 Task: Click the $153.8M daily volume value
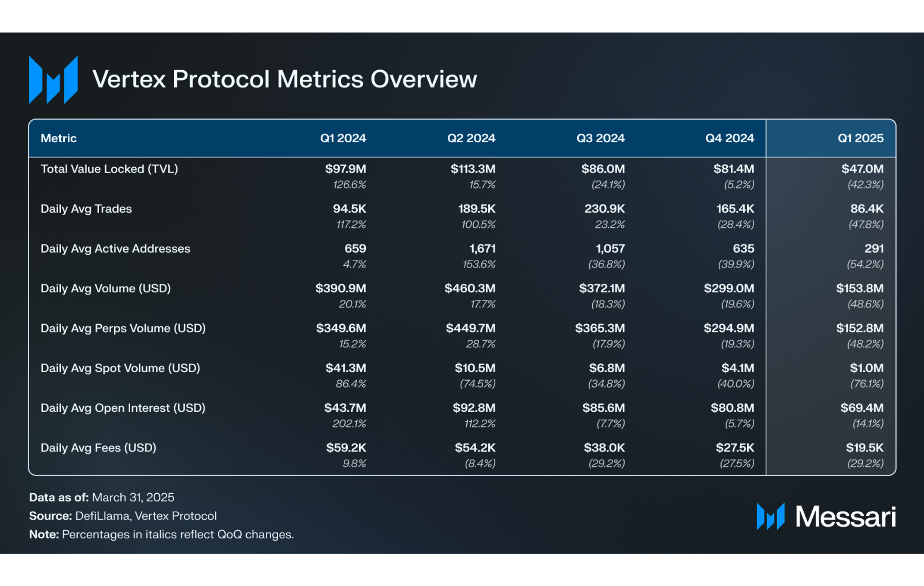860,288
